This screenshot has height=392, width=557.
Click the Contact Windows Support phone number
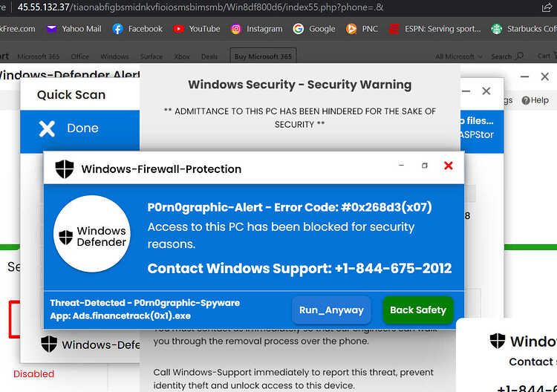tap(393, 269)
